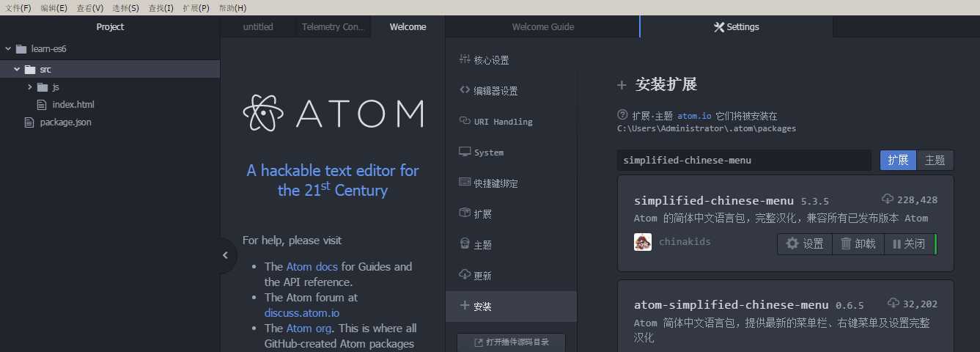Open the 编辑(E) menu
The image size is (980, 352).
click(x=54, y=7)
